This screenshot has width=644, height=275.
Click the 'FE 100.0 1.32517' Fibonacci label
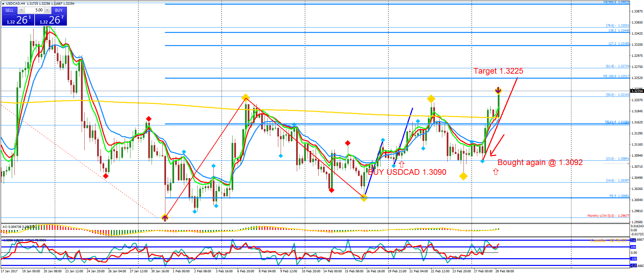pos(616,76)
